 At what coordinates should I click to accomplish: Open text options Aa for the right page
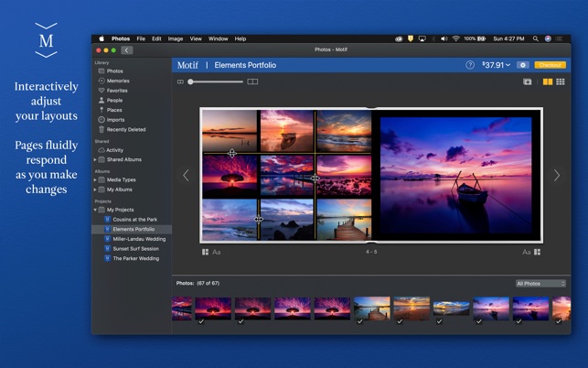coord(527,252)
